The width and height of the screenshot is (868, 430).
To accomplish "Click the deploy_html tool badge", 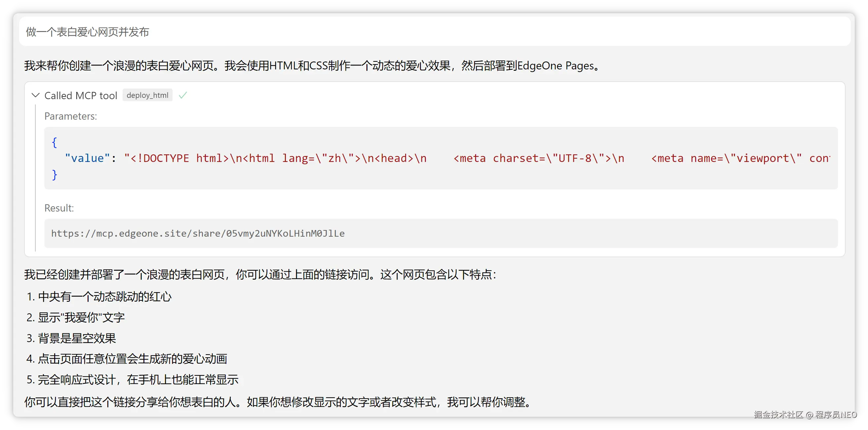I will [x=147, y=96].
